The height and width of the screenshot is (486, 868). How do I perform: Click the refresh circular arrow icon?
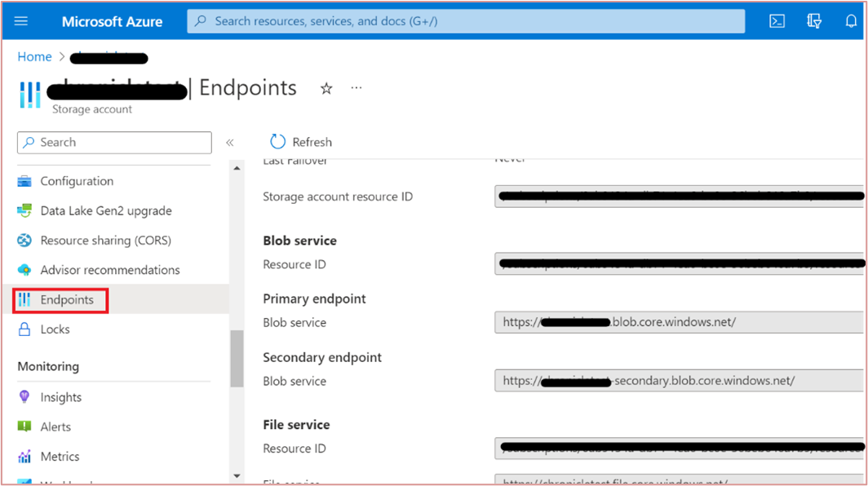pyautogui.click(x=277, y=142)
